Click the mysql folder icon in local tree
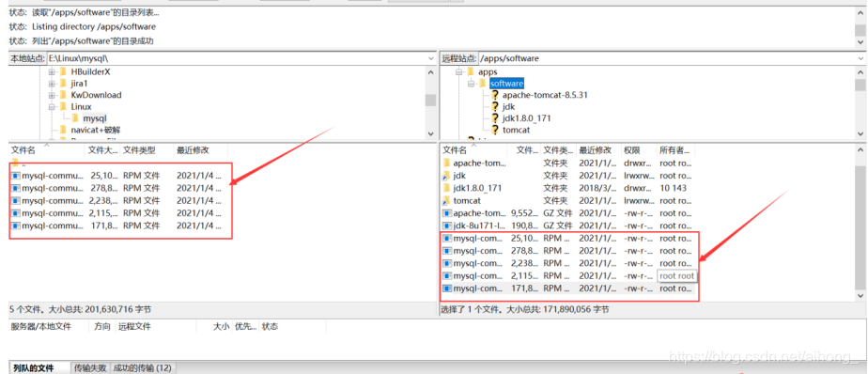Screen dimensions: 868x374 [x=75, y=118]
